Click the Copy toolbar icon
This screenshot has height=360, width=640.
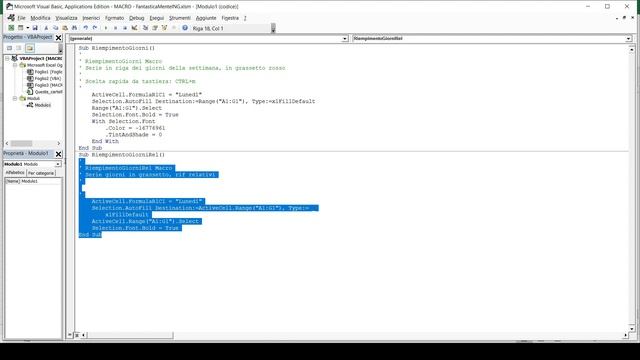56,28
